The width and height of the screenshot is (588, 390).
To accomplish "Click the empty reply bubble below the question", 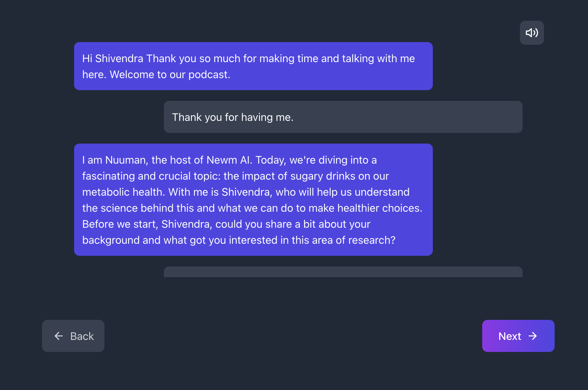I will click(343, 272).
